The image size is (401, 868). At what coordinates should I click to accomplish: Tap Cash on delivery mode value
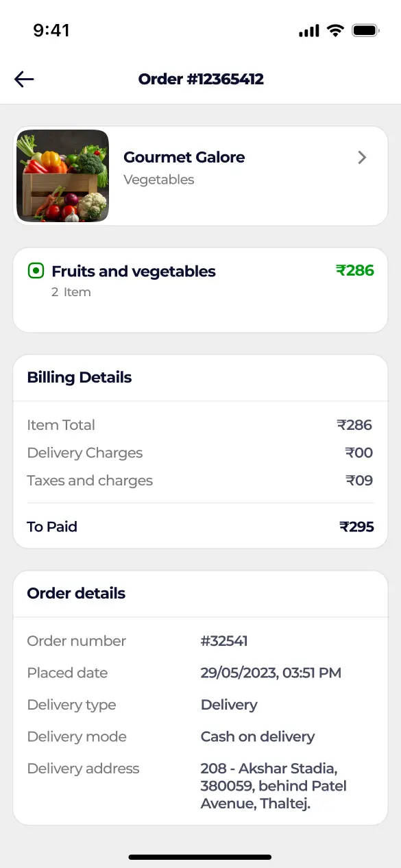[x=258, y=736]
